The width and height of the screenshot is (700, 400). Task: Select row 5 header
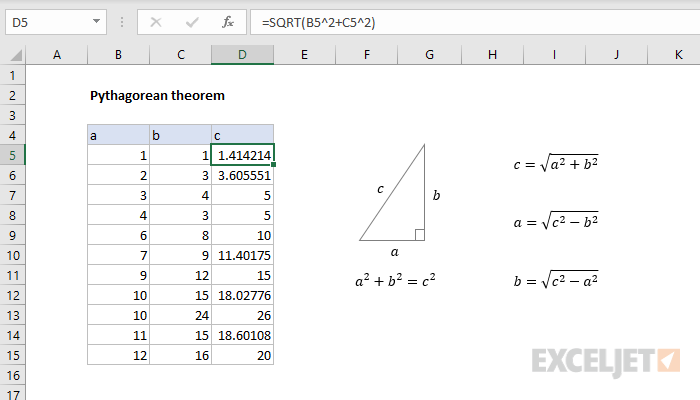(x=12, y=155)
